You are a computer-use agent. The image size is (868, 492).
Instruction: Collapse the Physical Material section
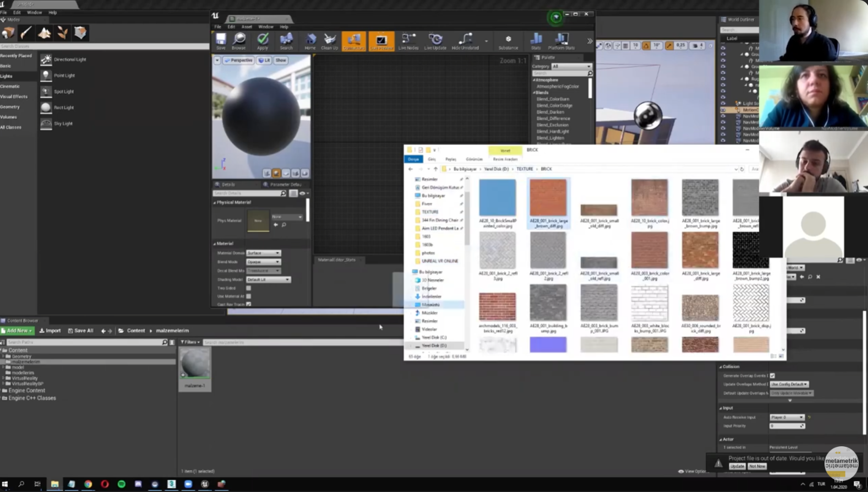tap(215, 202)
